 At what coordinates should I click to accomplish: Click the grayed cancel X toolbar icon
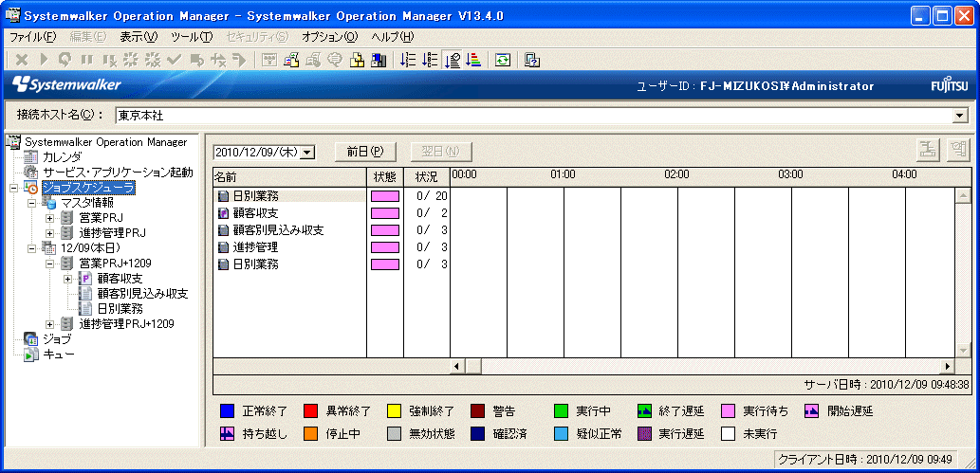pos(22,60)
